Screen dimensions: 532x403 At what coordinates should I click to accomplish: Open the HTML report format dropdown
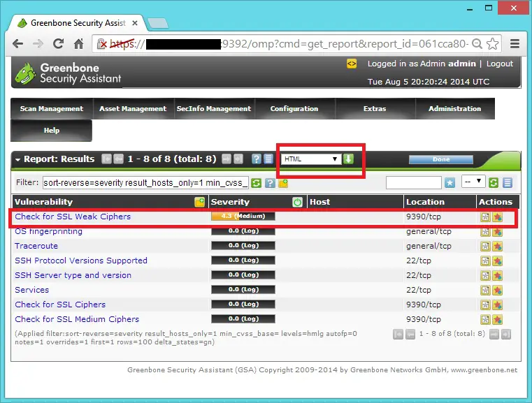311,159
